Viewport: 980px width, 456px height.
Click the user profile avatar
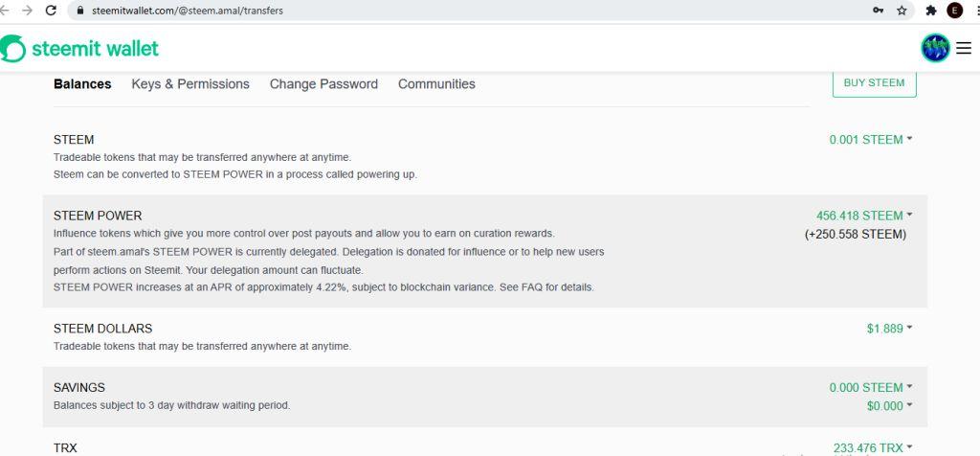tap(935, 48)
